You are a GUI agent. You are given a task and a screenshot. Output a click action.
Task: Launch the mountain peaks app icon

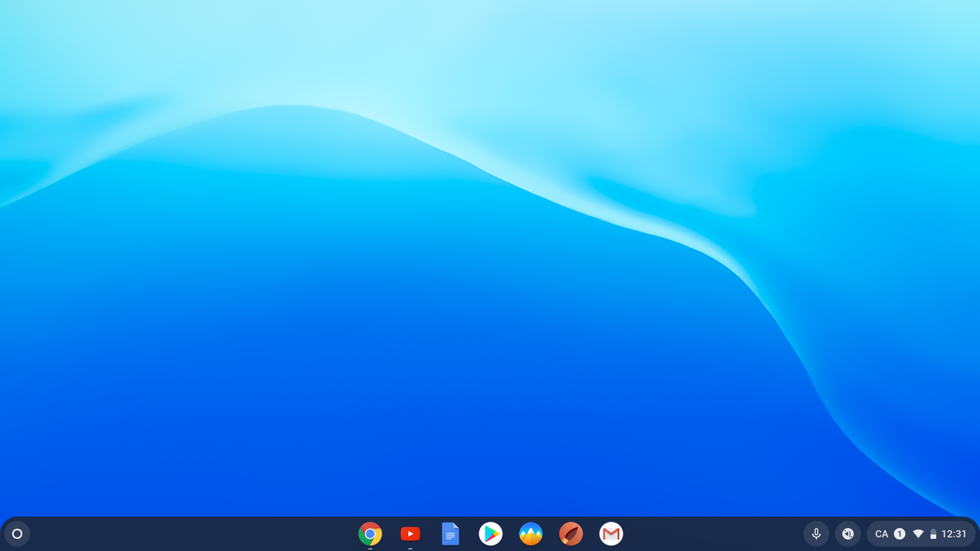click(x=531, y=534)
